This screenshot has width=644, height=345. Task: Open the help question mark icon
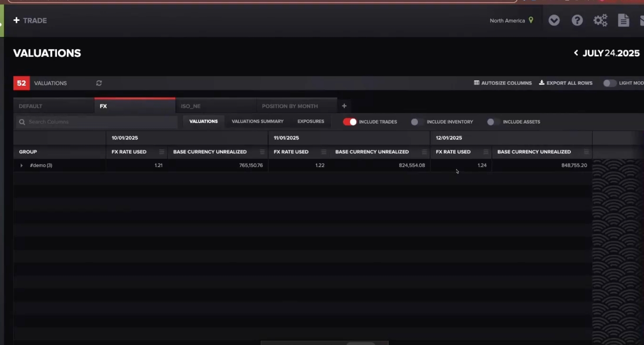click(577, 20)
